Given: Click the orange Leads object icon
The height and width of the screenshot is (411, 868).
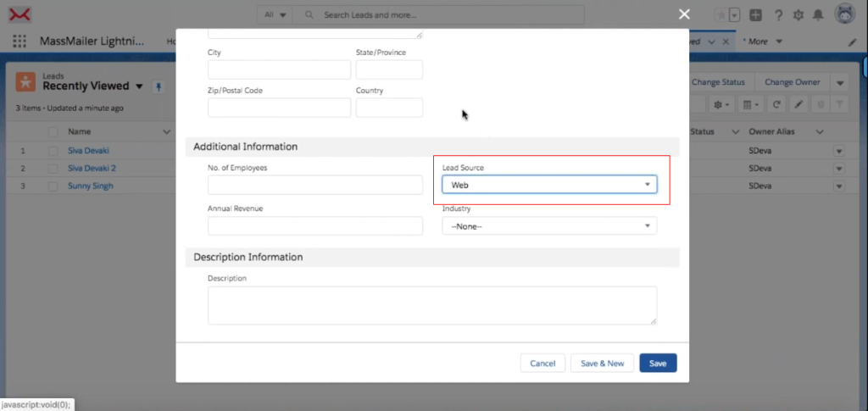Looking at the screenshot, I should coord(25,82).
